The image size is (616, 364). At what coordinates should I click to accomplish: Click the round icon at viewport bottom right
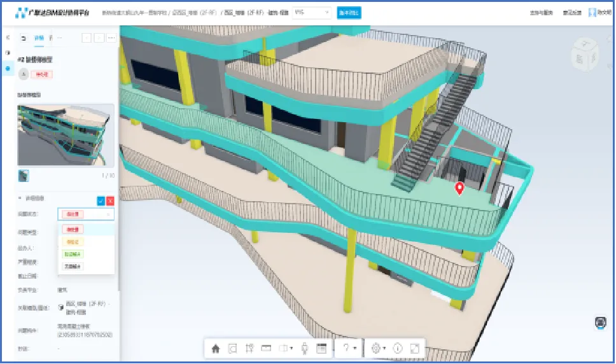(600, 323)
